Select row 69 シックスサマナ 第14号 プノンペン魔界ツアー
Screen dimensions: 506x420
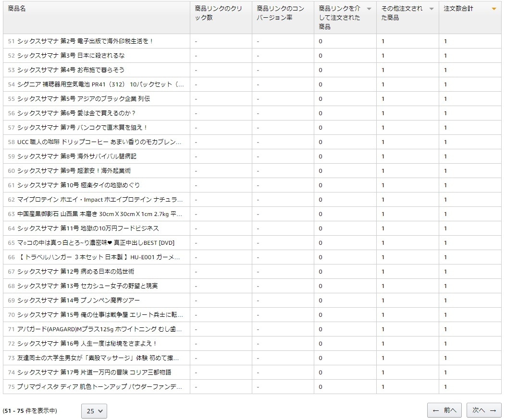coord(252,300)
